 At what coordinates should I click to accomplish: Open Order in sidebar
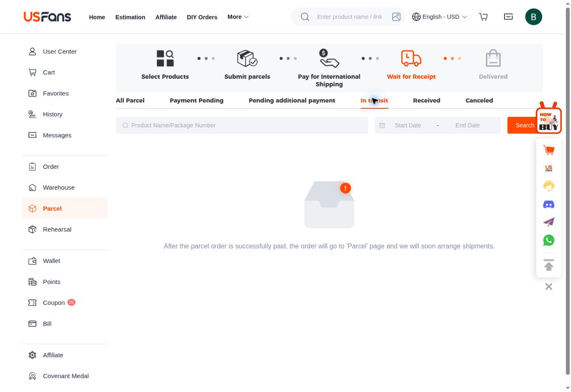pyautogui.click(x=65, y=167)
